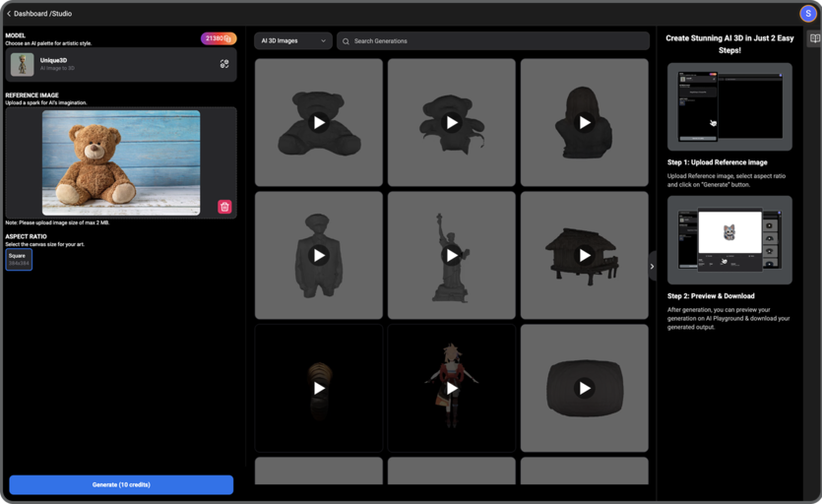Play the man in suit 3D generation
The height and width of the screenshot is (504, 822).
tap(319, 255)
